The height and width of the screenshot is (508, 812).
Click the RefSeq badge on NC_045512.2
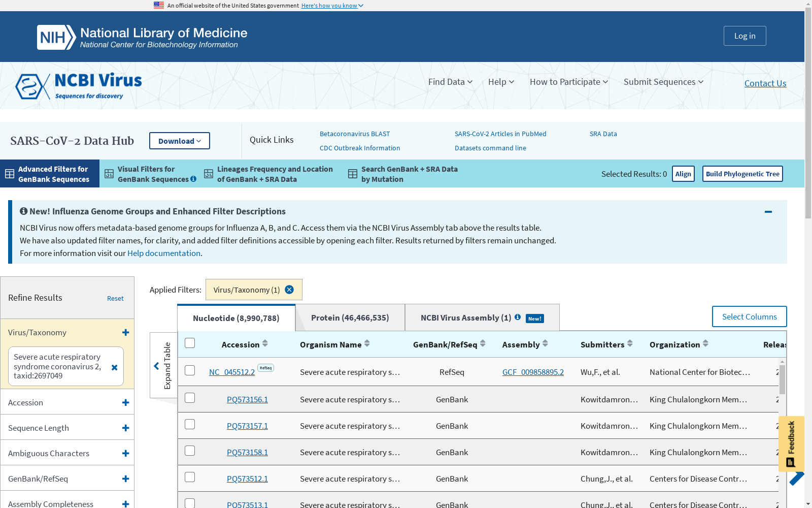tap(265, 368)
